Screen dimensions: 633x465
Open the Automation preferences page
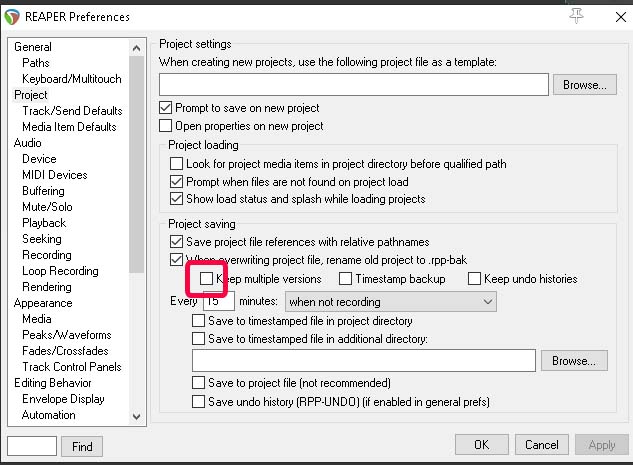48,415
